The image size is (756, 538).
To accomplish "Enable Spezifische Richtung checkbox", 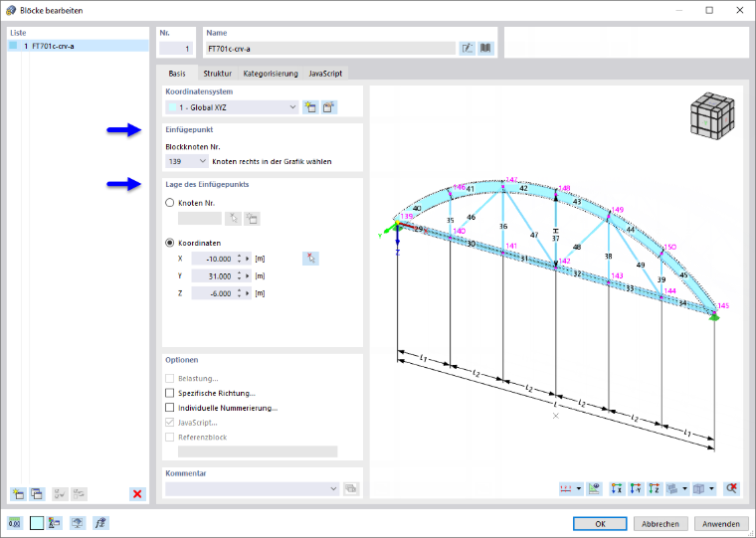I will click(x=170, y=393).
